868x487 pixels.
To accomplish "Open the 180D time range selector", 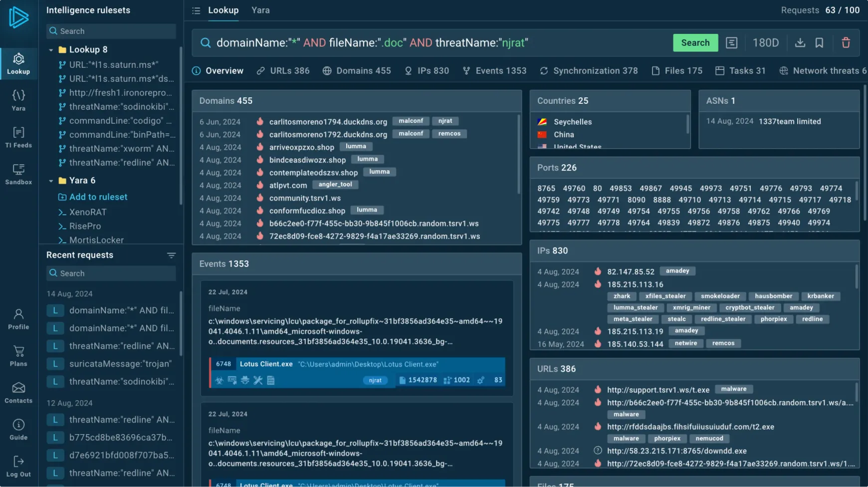I will [766, 43].
